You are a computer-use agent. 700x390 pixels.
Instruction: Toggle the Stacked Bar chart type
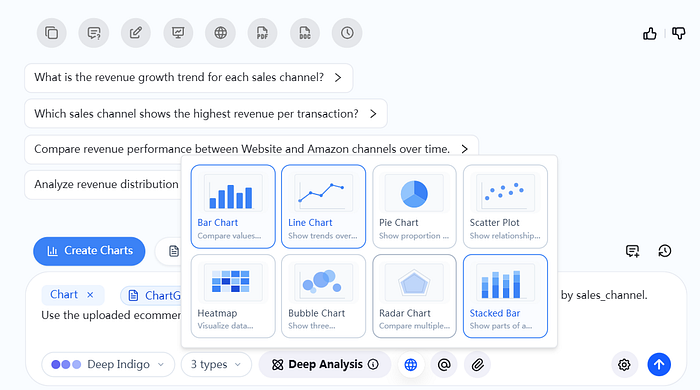505,296
